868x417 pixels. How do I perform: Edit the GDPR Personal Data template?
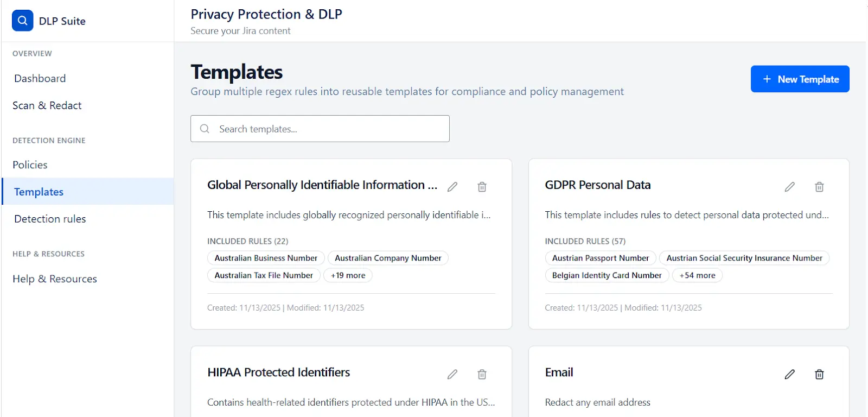pyautogui.click(x=790, y=187)
